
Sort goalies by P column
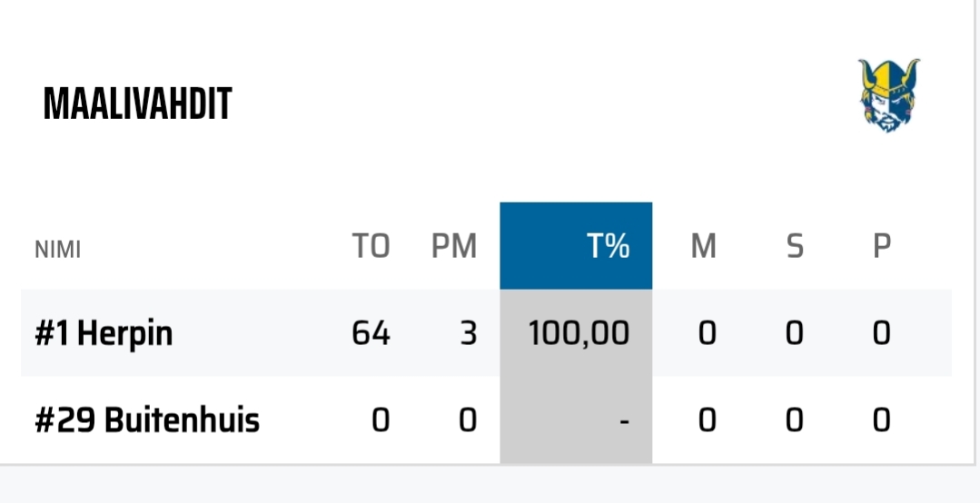coord(882,246)
